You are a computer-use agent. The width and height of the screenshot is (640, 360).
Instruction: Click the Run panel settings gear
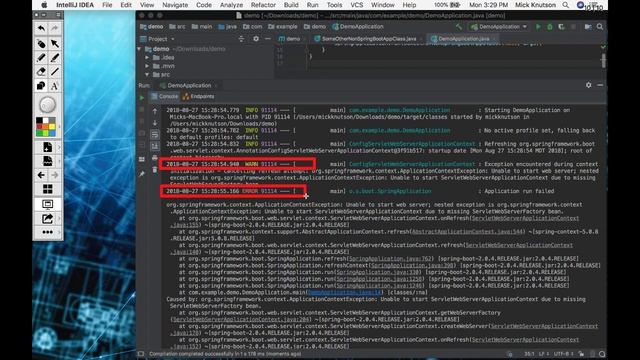(589, 85)
